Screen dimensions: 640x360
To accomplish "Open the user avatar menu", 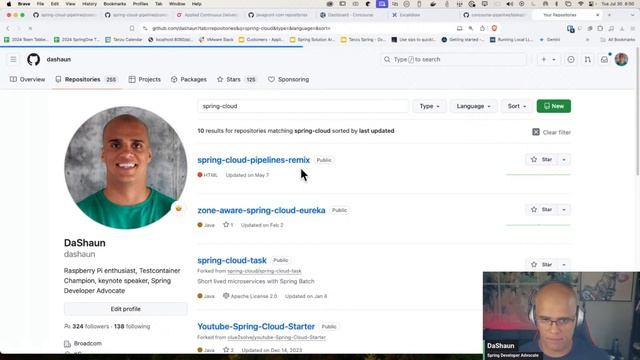I will [x=621, y=59].
